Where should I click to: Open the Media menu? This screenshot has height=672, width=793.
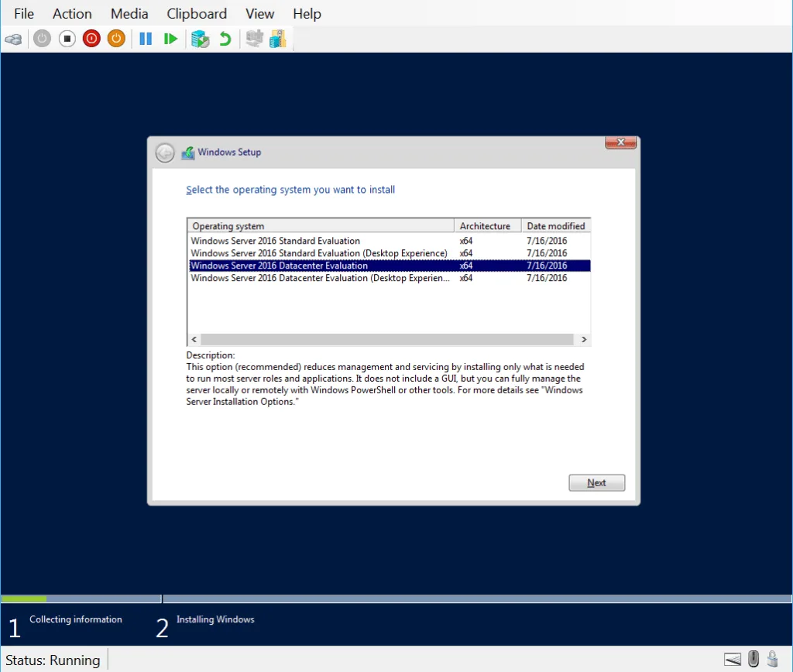(129, 14)
